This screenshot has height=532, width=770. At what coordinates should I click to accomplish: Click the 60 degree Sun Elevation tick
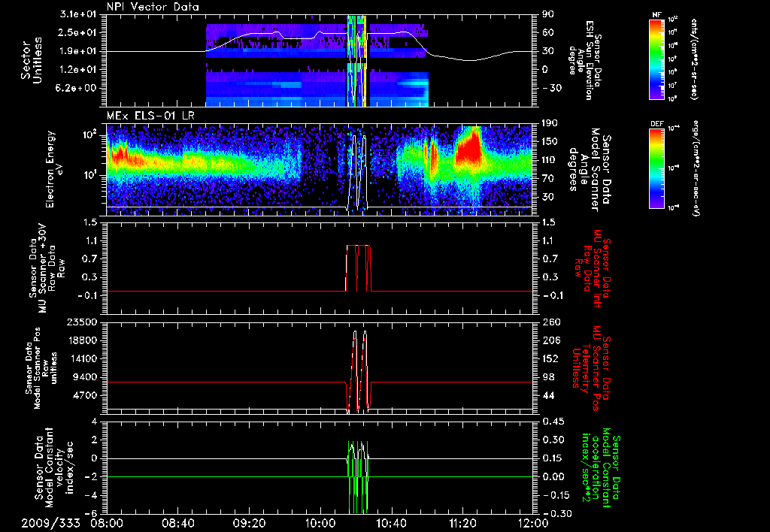click(x=547, y=33)
